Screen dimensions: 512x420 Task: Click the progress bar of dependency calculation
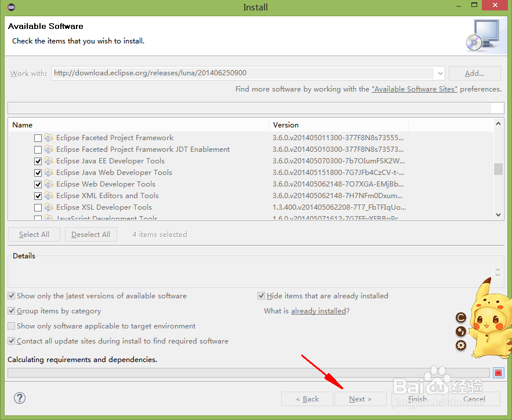[x=249, y=372]
